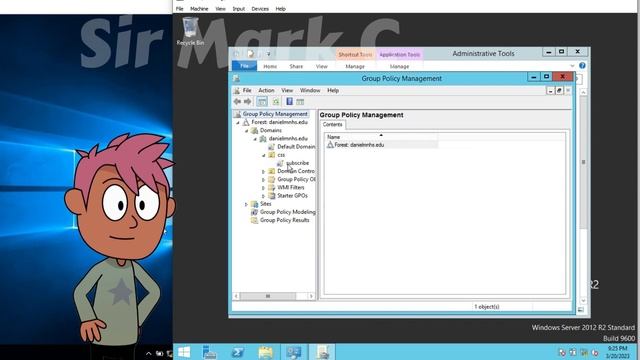Viewport: 640px width, 360px height.
Task: Open the Group Policy Results node icon
Action: [x=254, y=220]
